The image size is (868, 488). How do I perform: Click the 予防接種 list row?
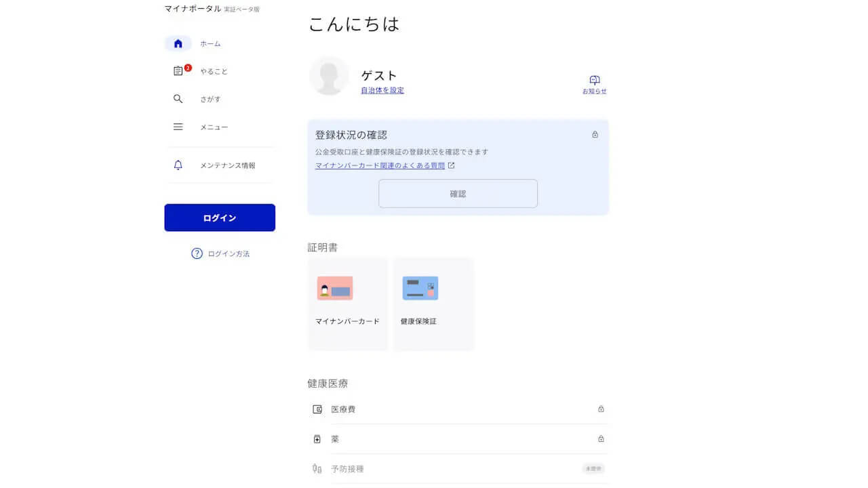(458, 468)
